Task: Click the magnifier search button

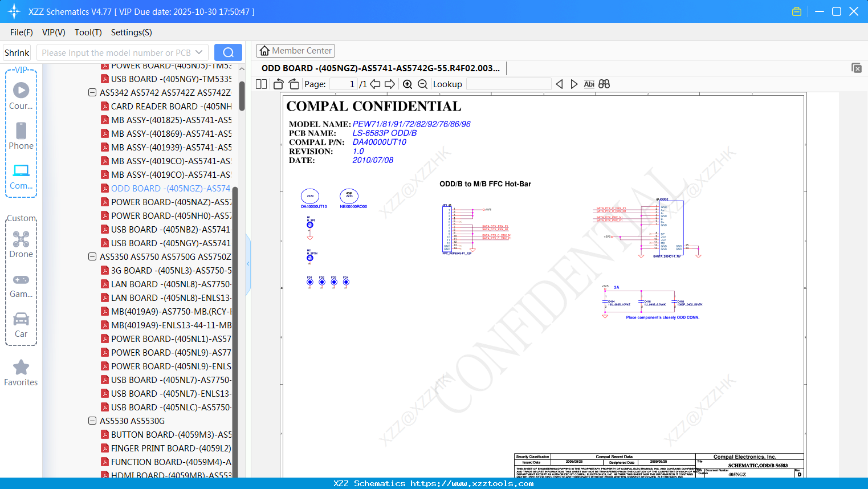Action: [x=228, y=52]
